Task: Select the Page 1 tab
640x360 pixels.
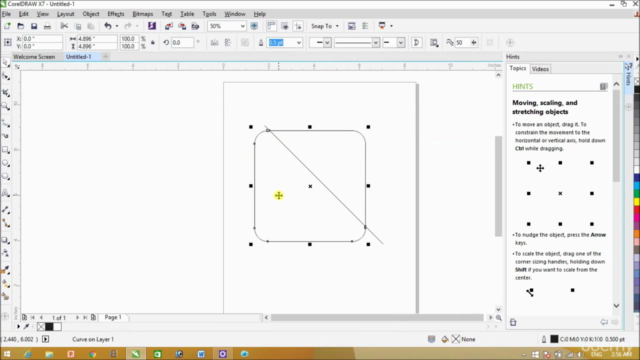Action: tap(113, 317)
